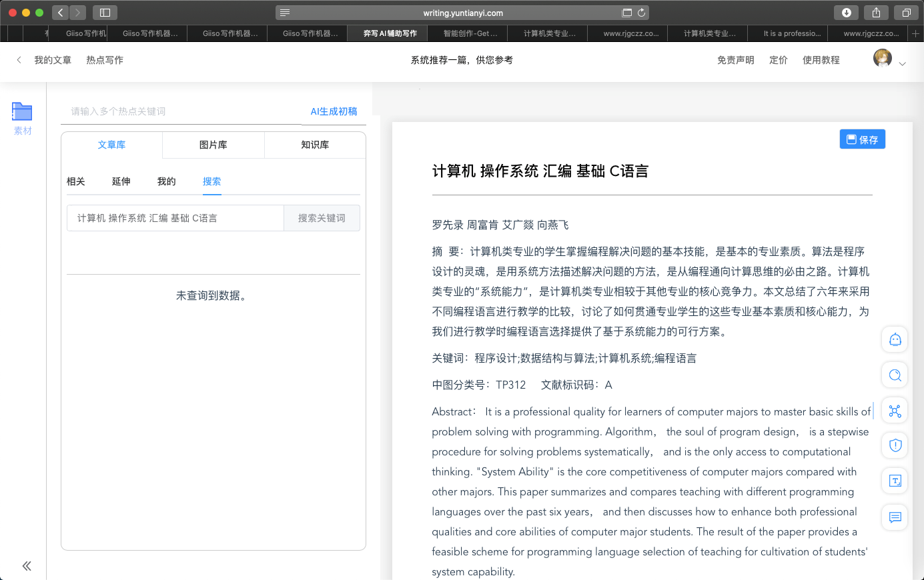The image size is (924, 580).
Task: Click the back arrow beside 我的文章
Action: click(x=19, y=60)
